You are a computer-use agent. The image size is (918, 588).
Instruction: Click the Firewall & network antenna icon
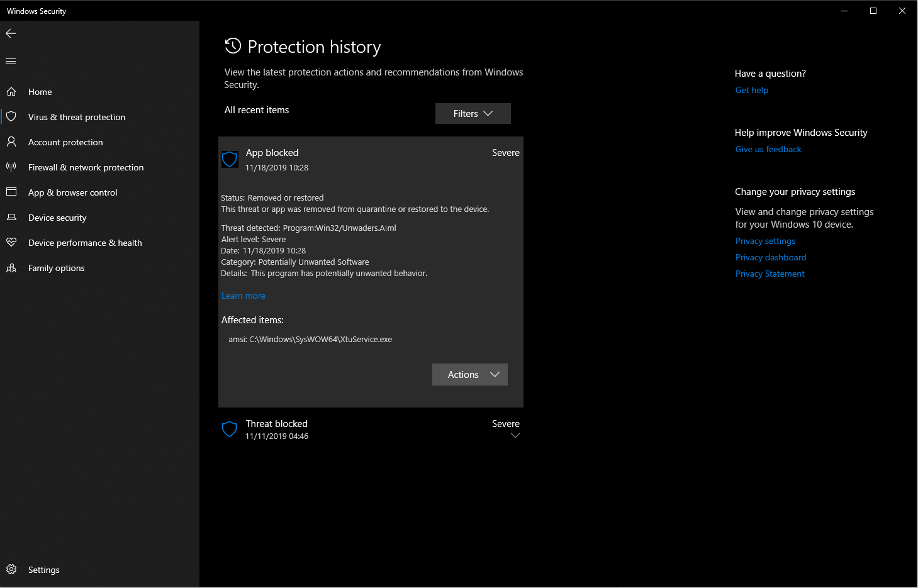click(x=11, y=167)
